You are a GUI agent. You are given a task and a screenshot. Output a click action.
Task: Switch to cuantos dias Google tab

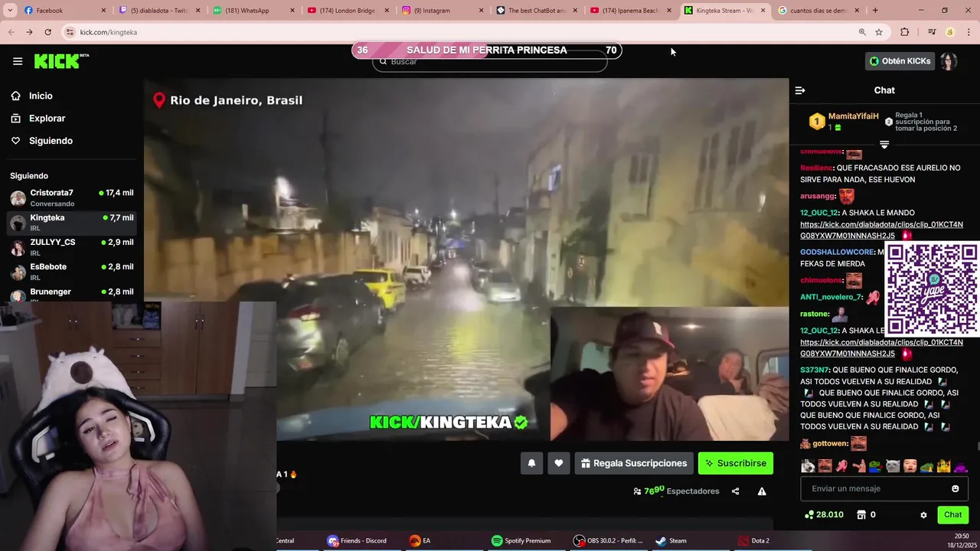[821, 11]
